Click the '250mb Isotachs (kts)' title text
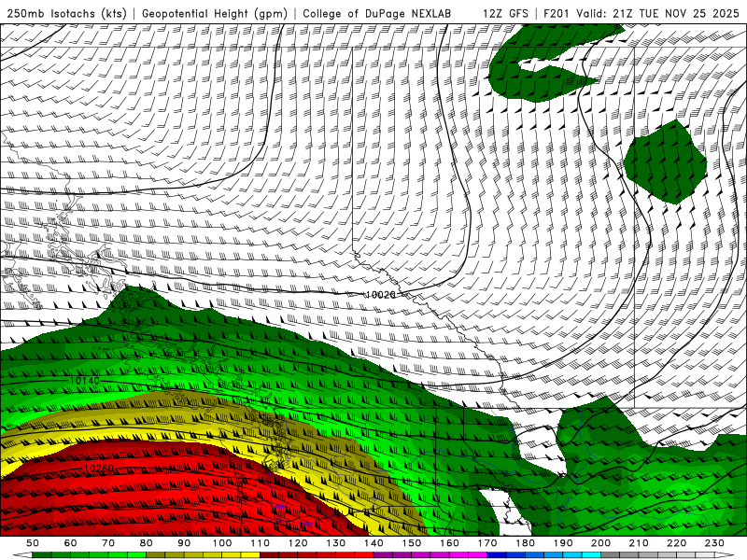The width and height of the screenshot is (747, 560). point(66,14)
